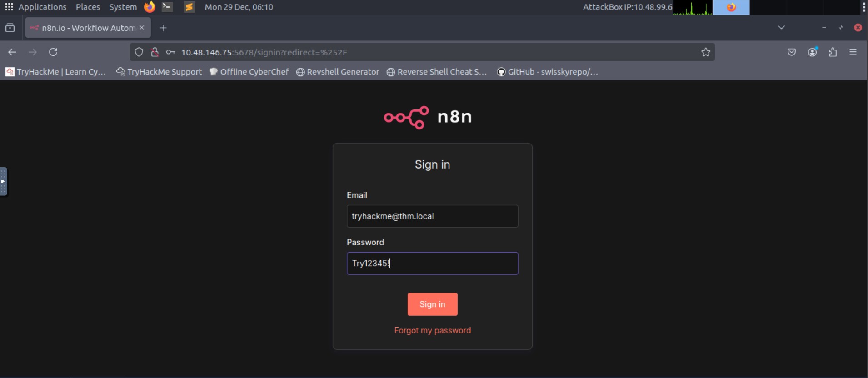Open the System menu
This screenshot has width=868, height=378.
tap(123, 7)
